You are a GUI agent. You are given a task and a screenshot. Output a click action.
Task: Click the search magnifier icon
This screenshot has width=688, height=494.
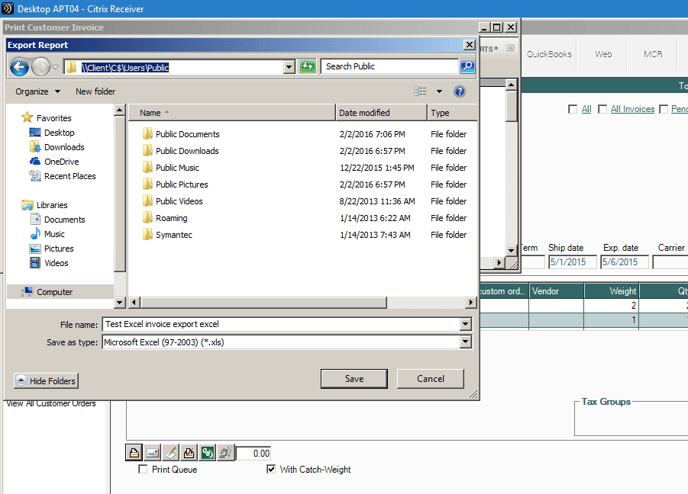click(x=466, y=67)
